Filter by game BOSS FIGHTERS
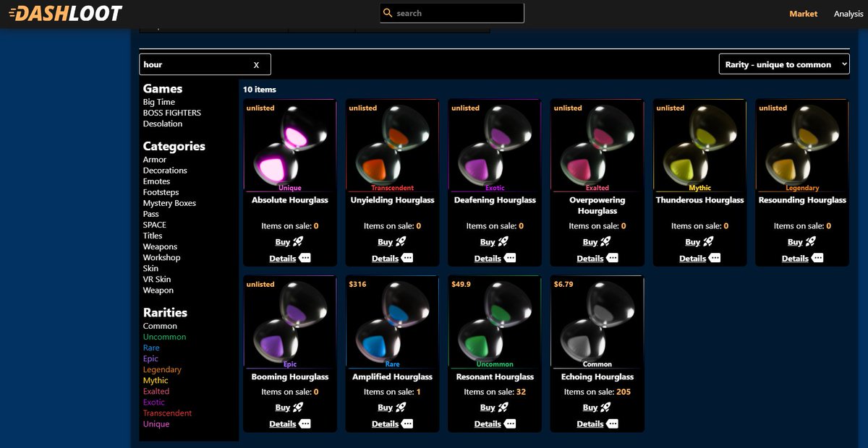The height and width of the screenshot is (448, 868). (172, 113)
